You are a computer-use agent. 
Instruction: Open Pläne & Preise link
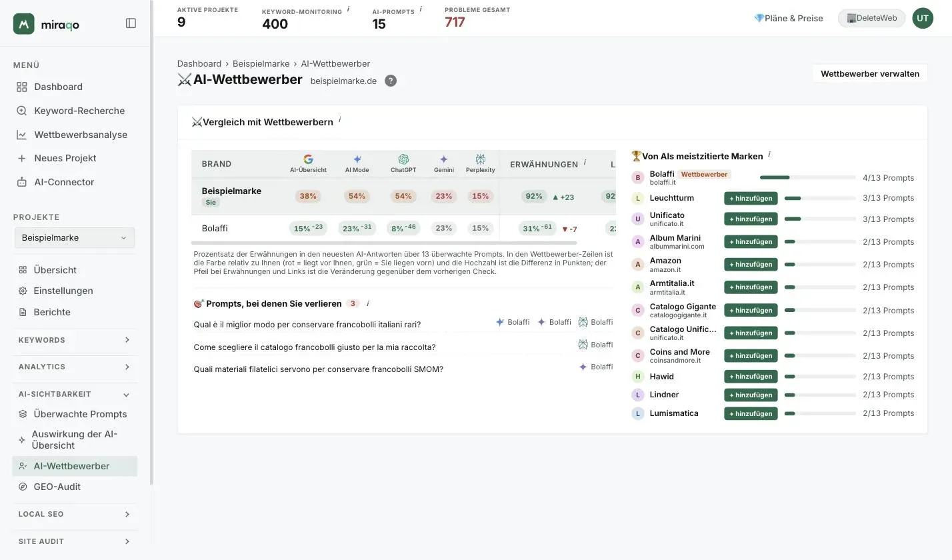point(788,18)
